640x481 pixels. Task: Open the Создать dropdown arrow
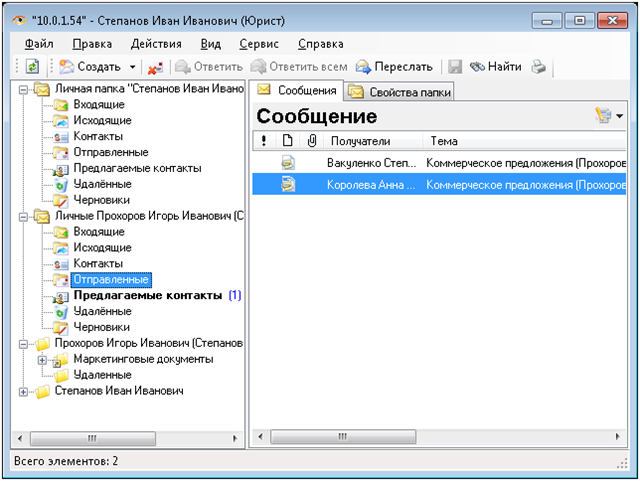tap(132, 67)
